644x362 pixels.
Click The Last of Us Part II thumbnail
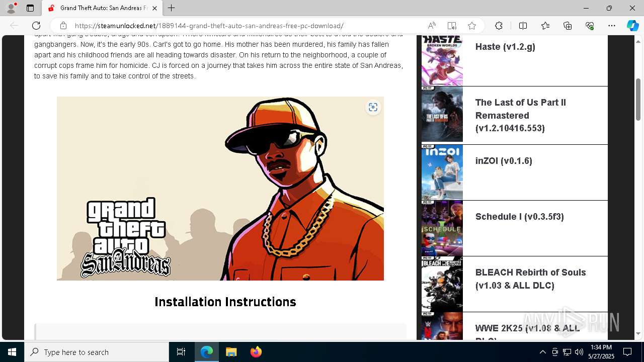click(442, 115)
